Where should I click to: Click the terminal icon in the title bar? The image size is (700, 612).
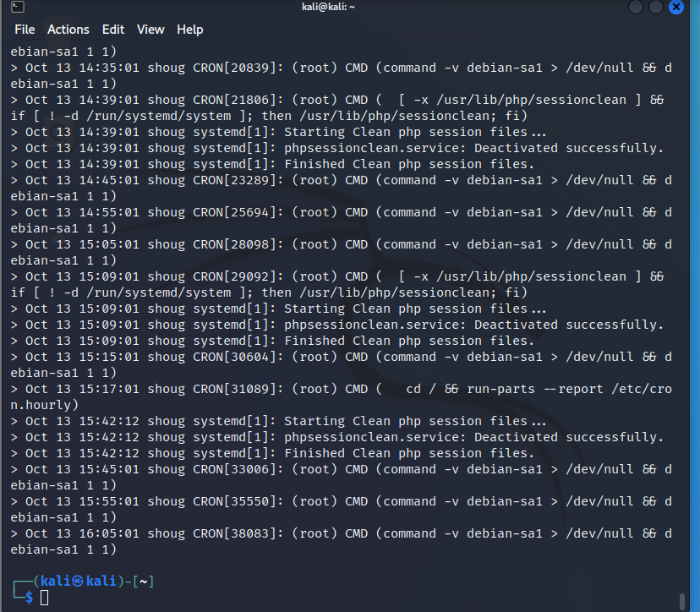point(17,8)
